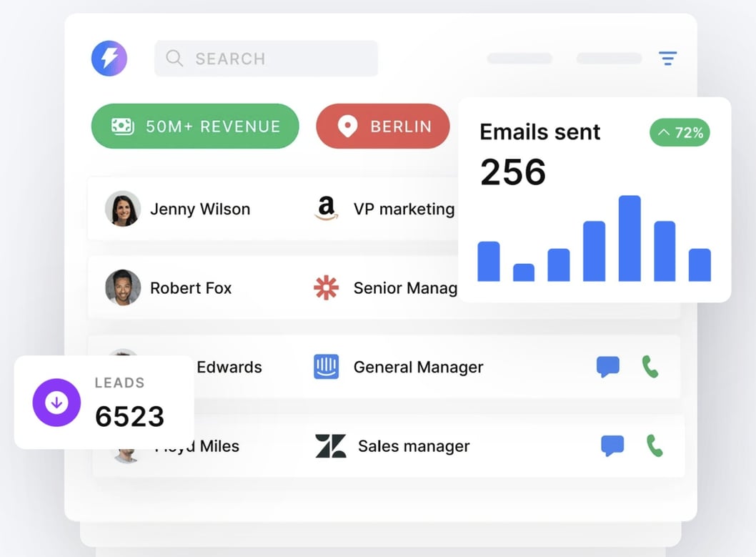Click the Amazon logo beside VP marketing
756x557 pixels.
327,208
